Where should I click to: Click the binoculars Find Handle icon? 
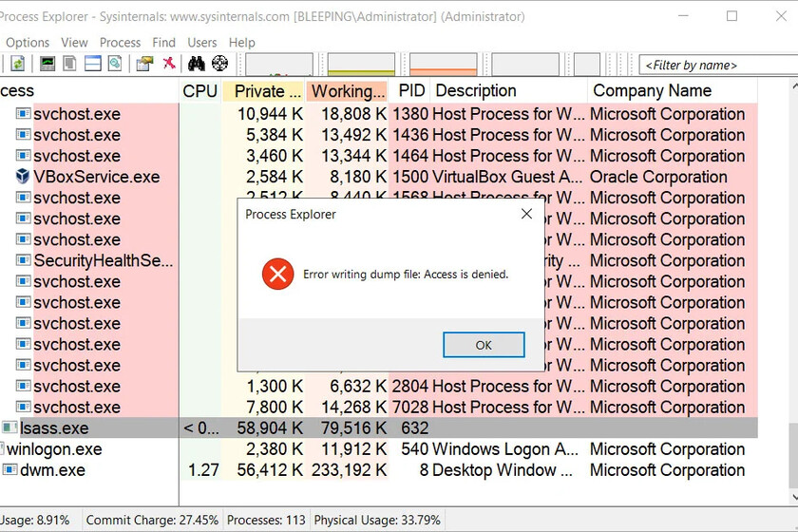pyautogui.click(x=197, y=64)
